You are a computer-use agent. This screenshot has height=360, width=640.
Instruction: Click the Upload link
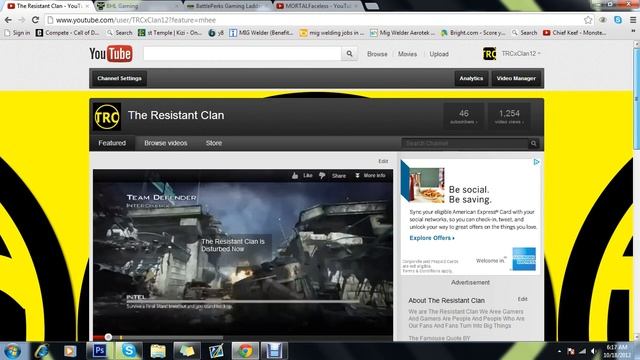pos(439,54)
